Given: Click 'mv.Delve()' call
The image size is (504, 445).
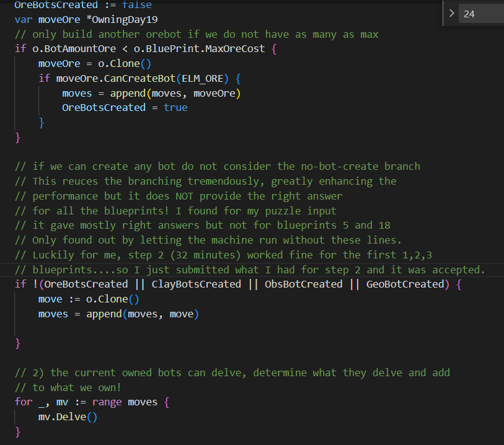Looking at the screenshot, I should click(68, 416).
